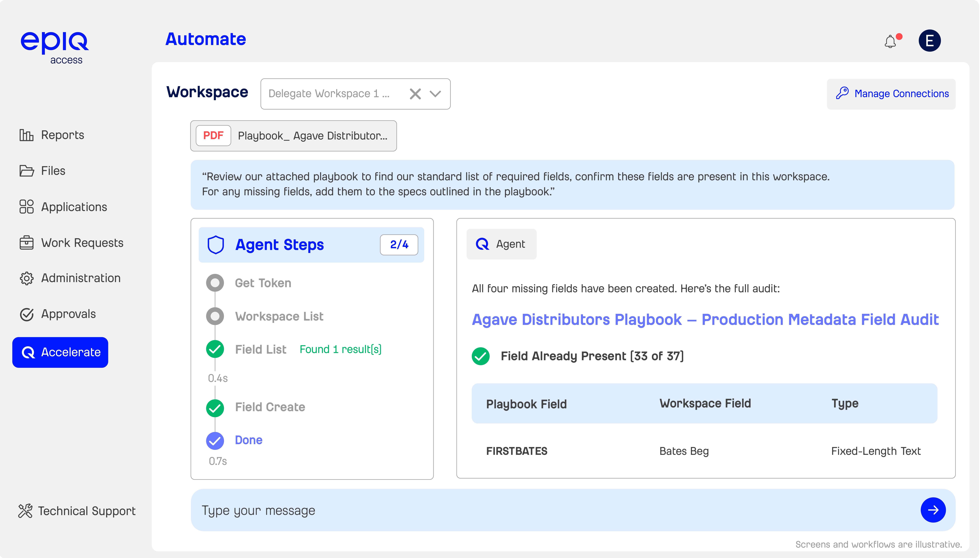
Task: Click the 0.7s duration under Done
Action: pos(218,461)
